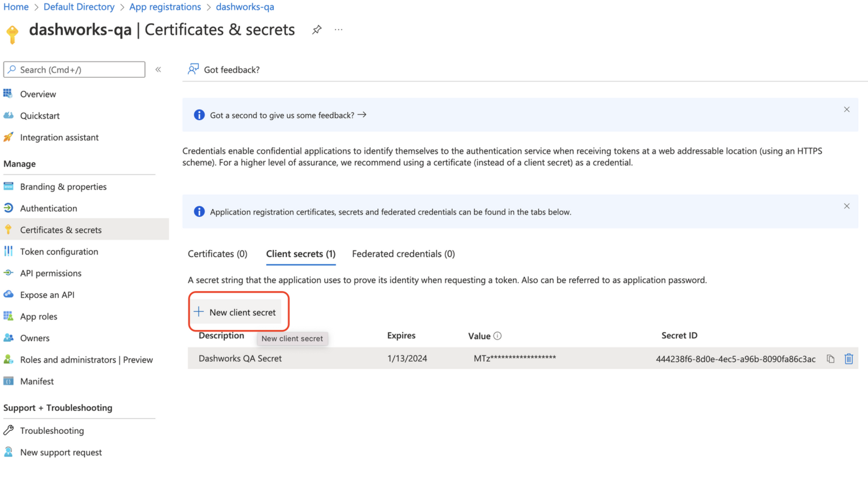Go to App registrations breadcrumb

point(165,7)
